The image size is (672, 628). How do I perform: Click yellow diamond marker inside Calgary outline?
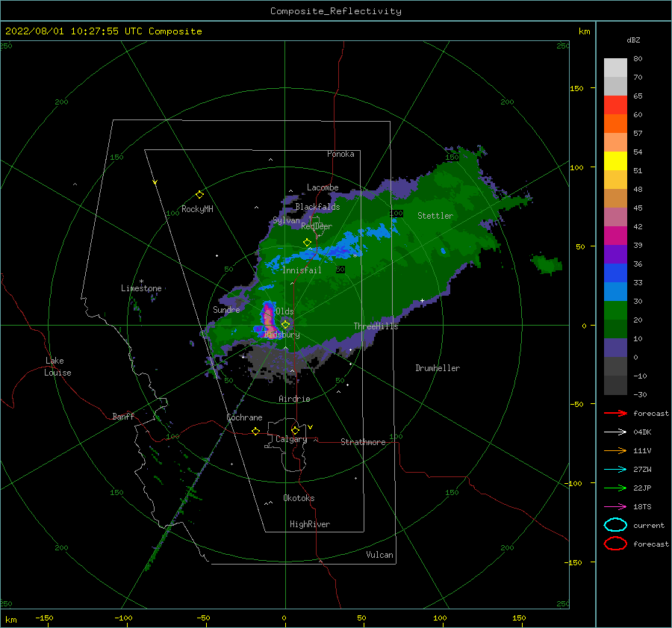pyautogui.click(x=295, y=430)
